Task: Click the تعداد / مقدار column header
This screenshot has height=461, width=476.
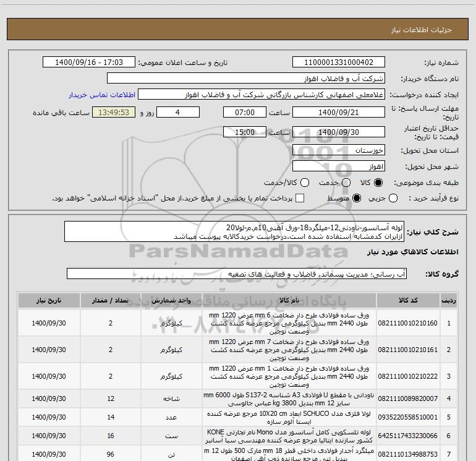Action: (111, 300)
